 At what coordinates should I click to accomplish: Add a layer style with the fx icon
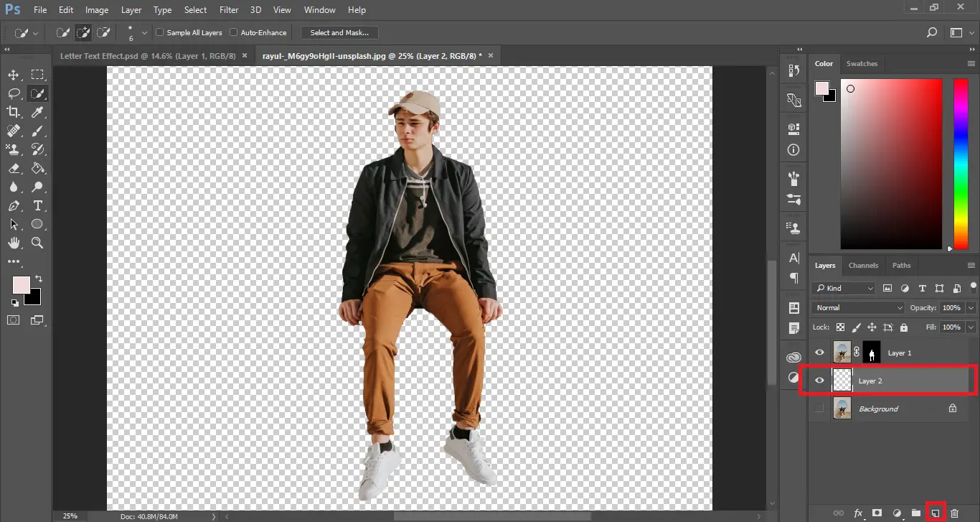click(x=858, y=513)
